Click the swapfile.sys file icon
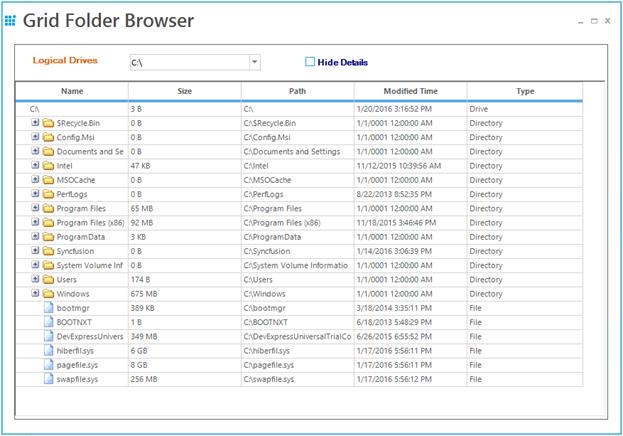This screenshot has height=436, width=623. [48, 379]
